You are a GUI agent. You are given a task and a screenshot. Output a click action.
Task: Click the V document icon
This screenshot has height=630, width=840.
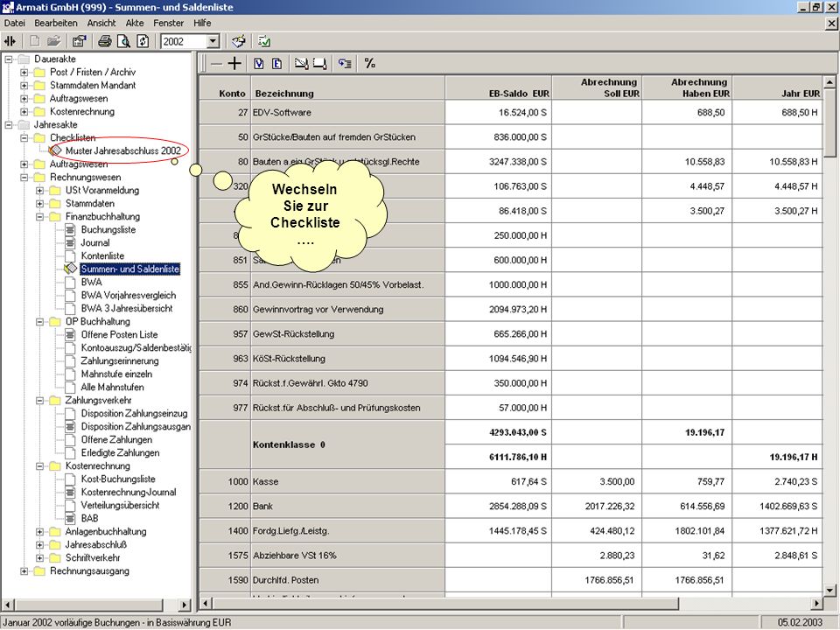coord(259,64)
